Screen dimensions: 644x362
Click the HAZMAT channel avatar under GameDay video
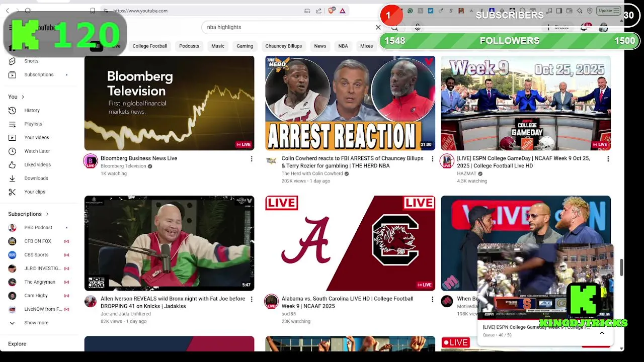[x=447, y=161]
